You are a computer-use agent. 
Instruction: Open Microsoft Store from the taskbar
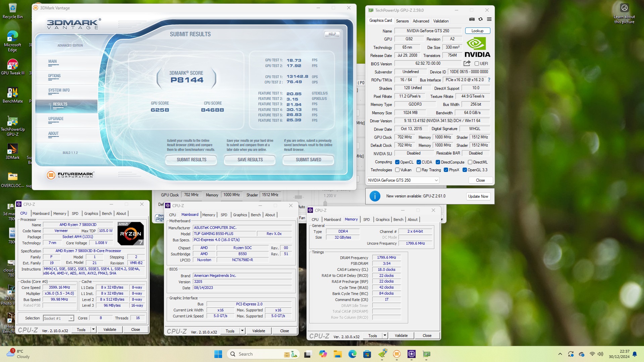(x=367, y=354)
